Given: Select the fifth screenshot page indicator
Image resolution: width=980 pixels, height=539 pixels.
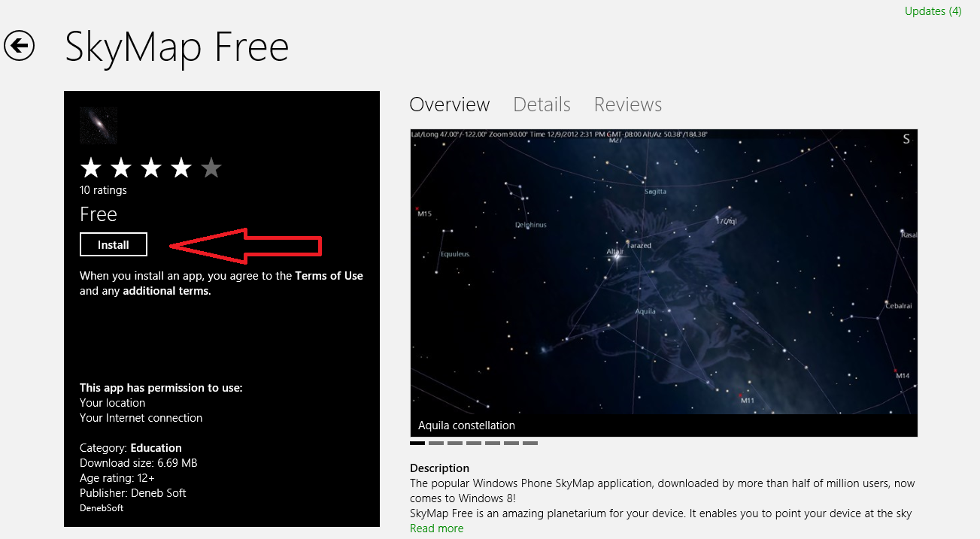Looking at the screenshot, I should pos(493,444).
